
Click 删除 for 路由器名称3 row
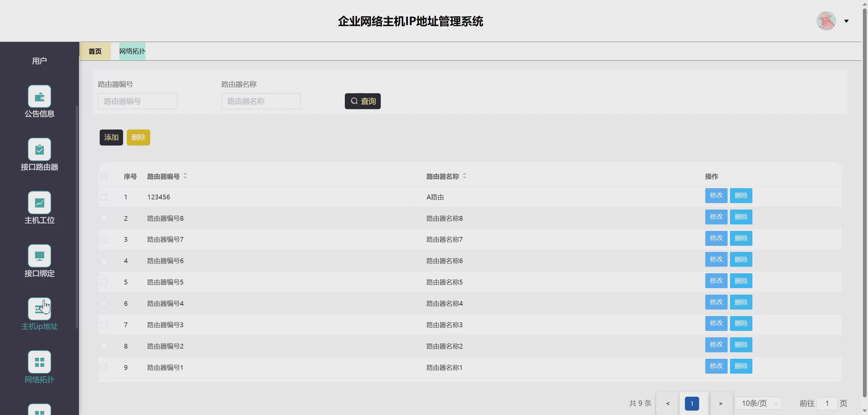741,323
